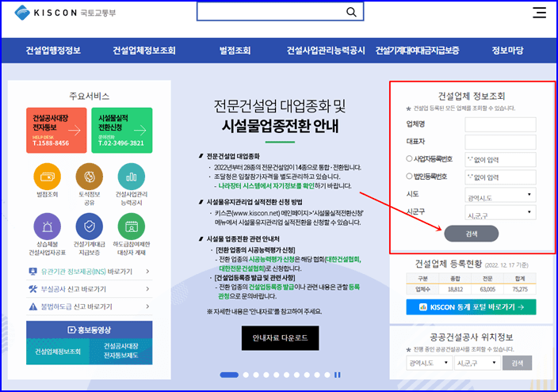This screenshot has height=392, width=558.
Task: Open 건설기계대금 지급보증 shield icon
Action: click(90, 226)
